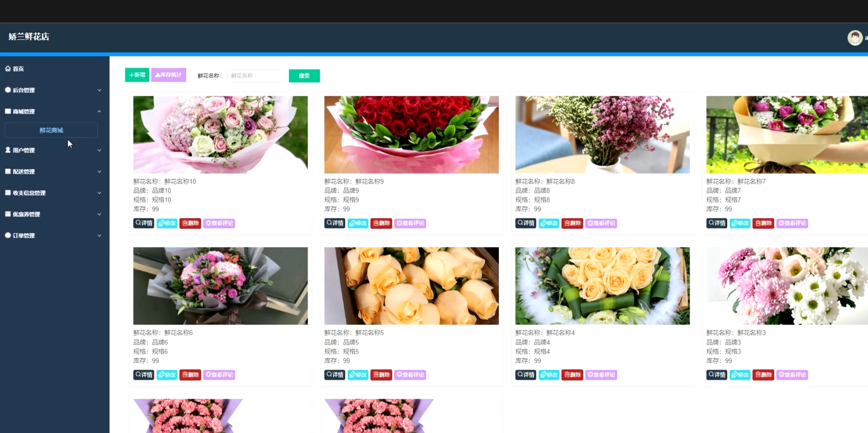
Task: Open 查看评论 for 鲜花名称7
Action: tap(792, 223)
